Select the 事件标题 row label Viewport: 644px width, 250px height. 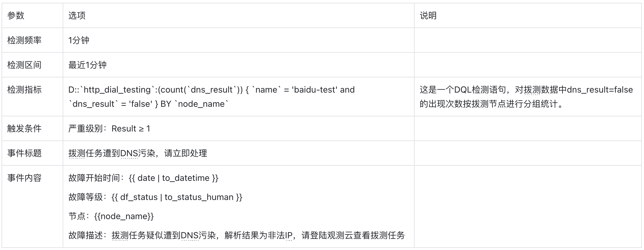point(24,153)
